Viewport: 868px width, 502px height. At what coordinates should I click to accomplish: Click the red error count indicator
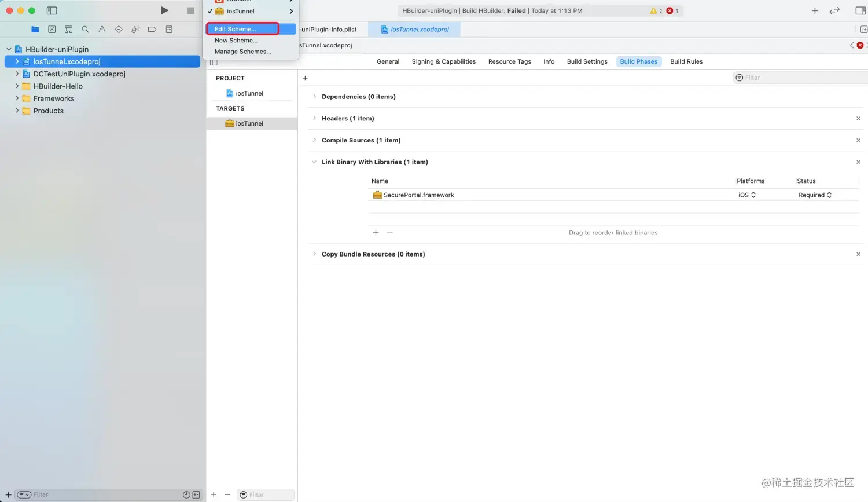672,10
